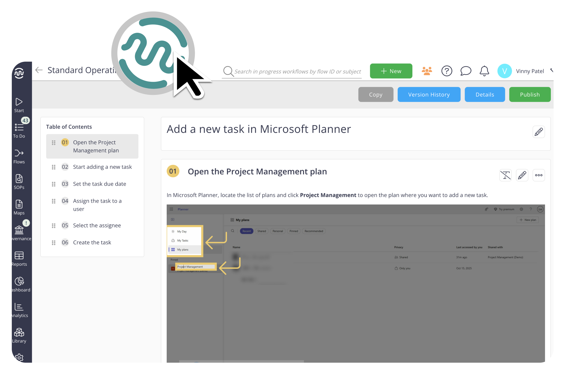The image size is (564, 392).
Task: Click the green New button
Action: pos(391,71)
